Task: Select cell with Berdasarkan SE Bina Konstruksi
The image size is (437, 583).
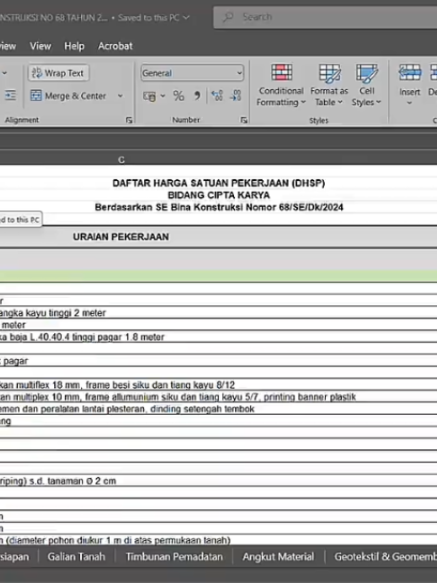Action: pos(219,207)
